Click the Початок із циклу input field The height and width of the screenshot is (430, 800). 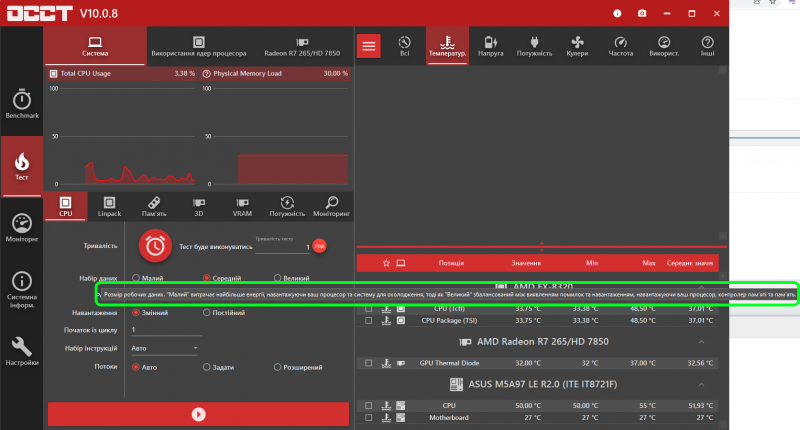point(165,330)
